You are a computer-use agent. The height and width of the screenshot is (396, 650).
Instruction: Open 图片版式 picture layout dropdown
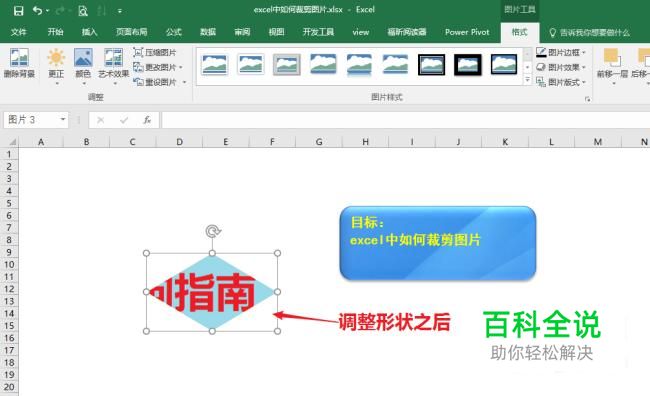560,82
